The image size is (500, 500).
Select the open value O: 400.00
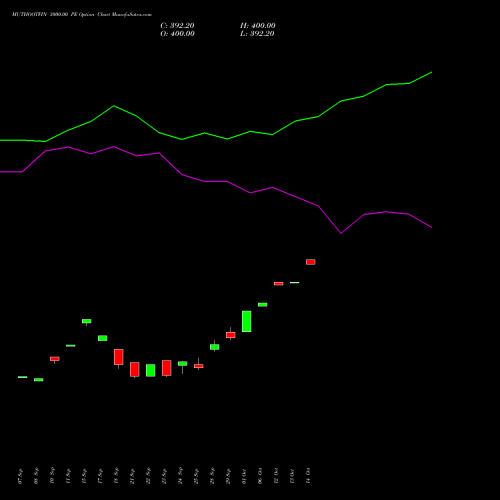tap(177, 34)
